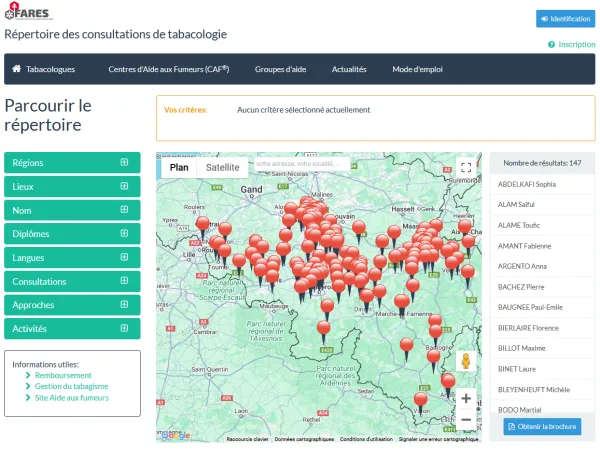Open the Actualités page
Viewport: 600px width, 456px height.
click(349, 69)
